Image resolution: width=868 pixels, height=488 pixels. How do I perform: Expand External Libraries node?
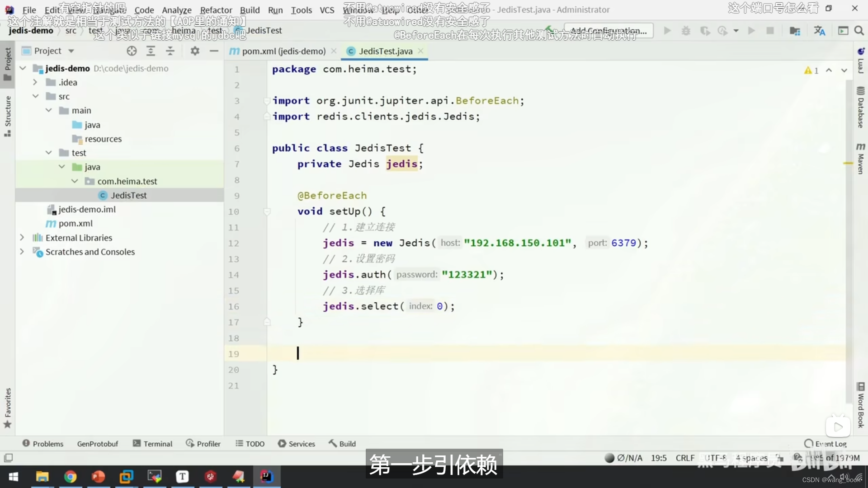click(22, 238)
